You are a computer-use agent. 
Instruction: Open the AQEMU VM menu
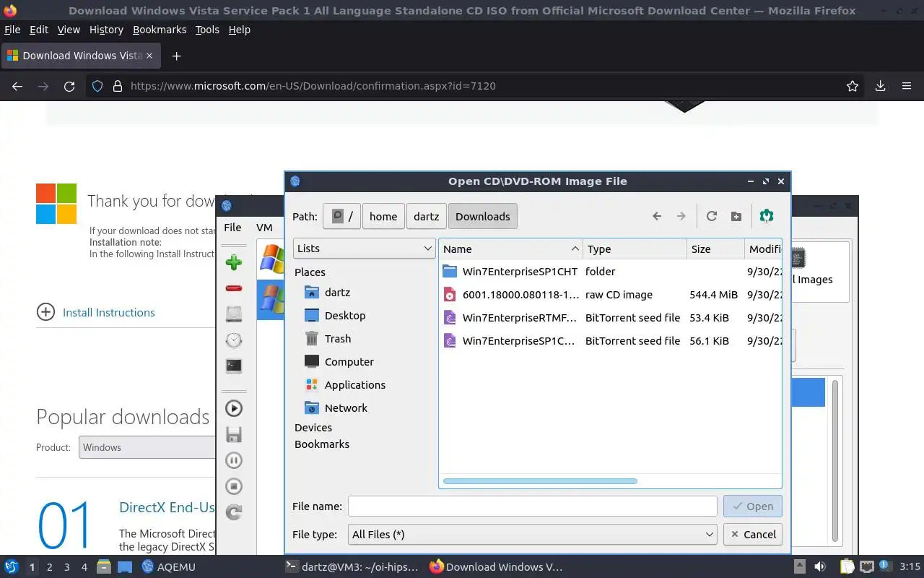[x=264, y=227]
